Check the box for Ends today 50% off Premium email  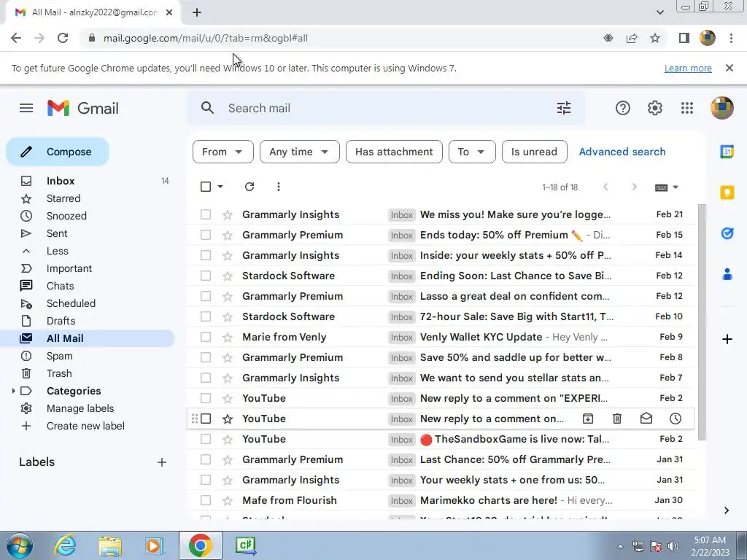(x=205, y=235)
